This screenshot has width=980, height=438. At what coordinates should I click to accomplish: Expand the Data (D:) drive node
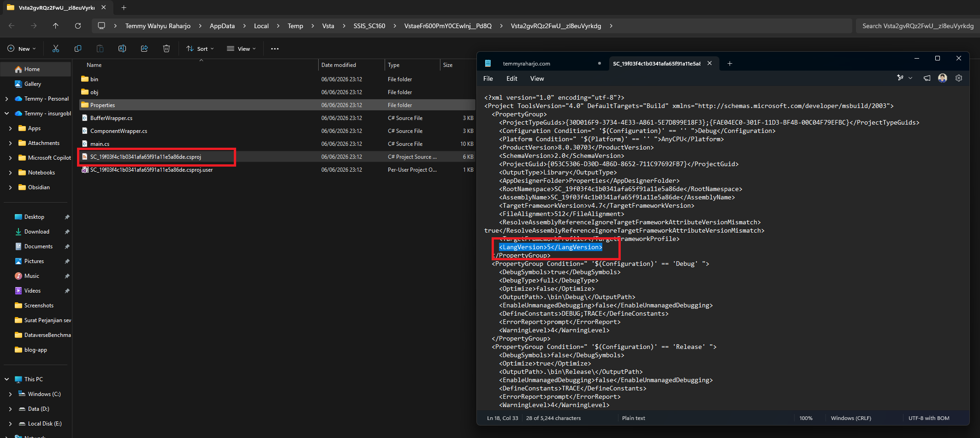[10, 409]
